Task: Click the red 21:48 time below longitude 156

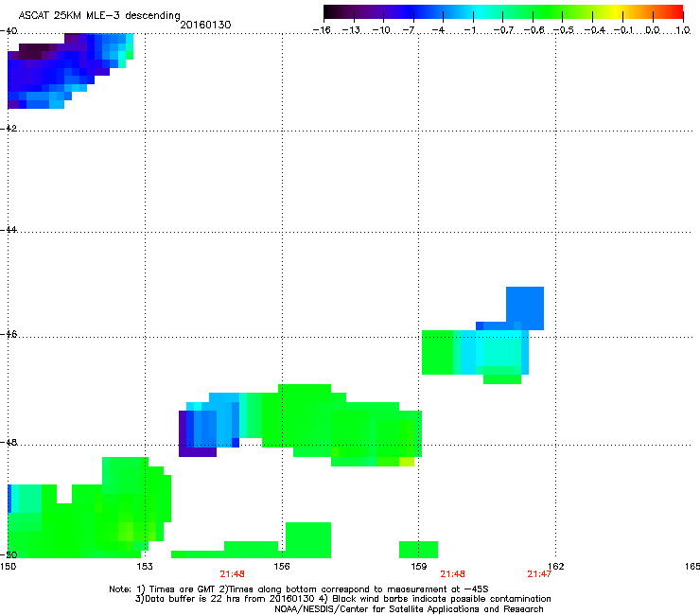Action: click(x=232, y=574)
